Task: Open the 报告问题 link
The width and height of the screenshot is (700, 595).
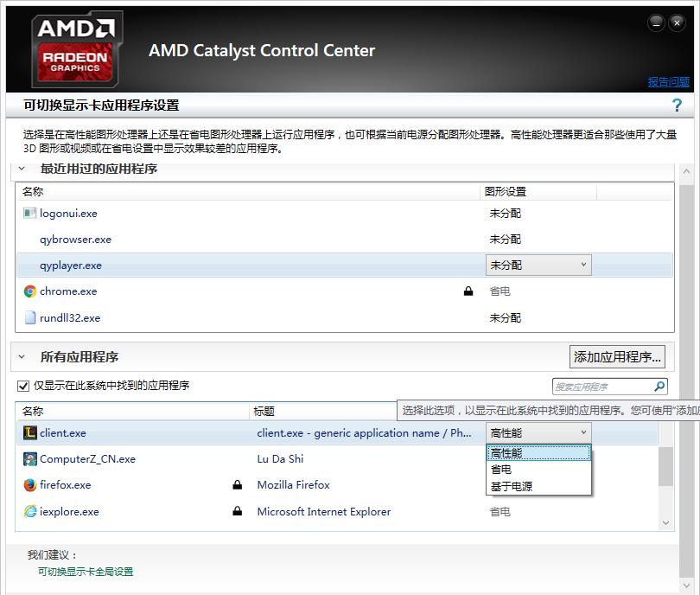Action: tap(669, 82)
